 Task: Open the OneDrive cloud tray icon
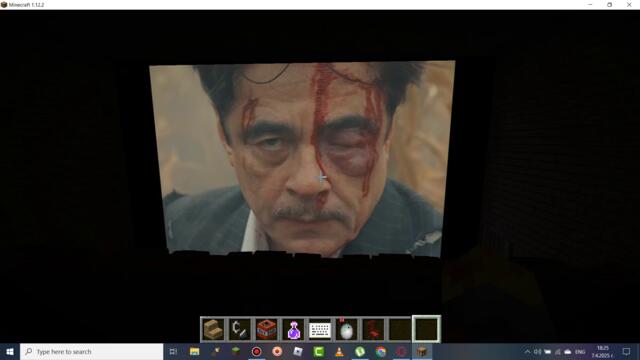568,351
